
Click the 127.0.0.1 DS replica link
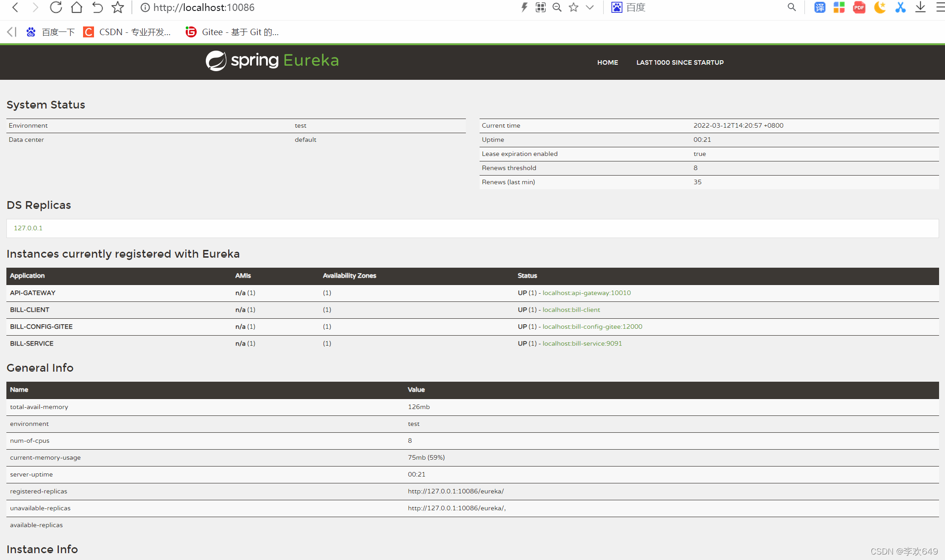pos(28,228)
